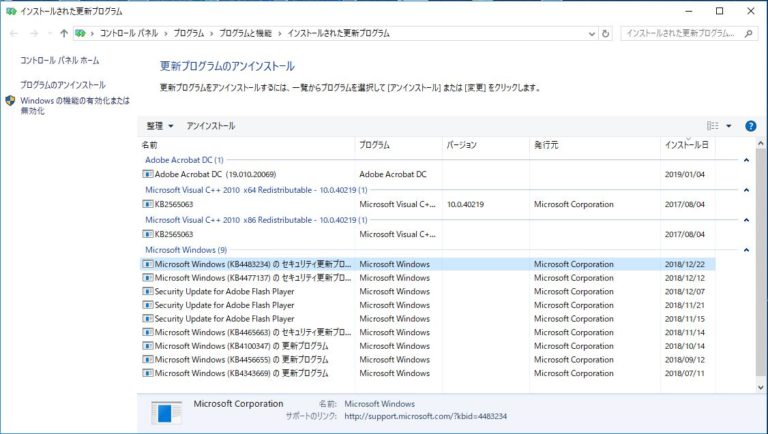This screenshot has width=768, height=434.
Task: Open the help question mark icon
Action: tap(750, 126)
